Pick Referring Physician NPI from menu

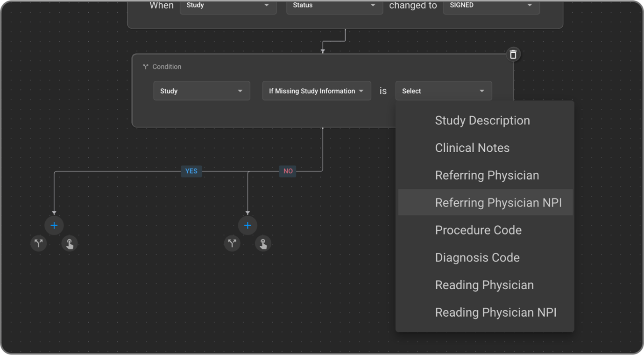(x=498, y=203)
